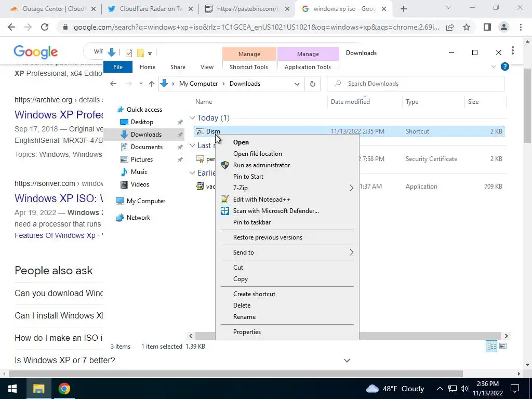The image size is (532, 399).
Task: Open Windows Start button
Action: 12,389
